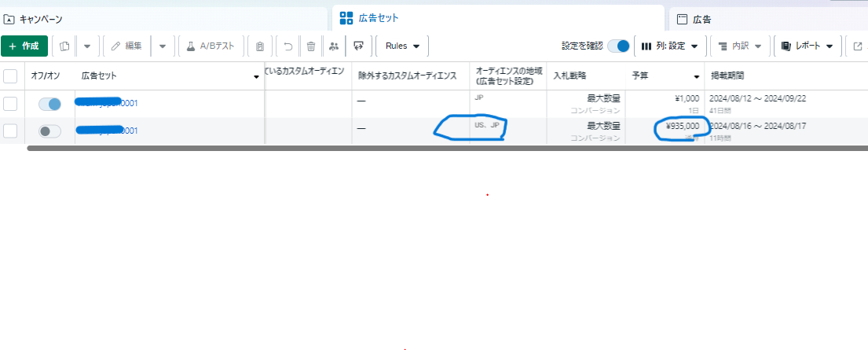The height and width of the screenshot is (350, 868).
Task: Click the キャンペーン tab folder icon
Action: (9, 20)
